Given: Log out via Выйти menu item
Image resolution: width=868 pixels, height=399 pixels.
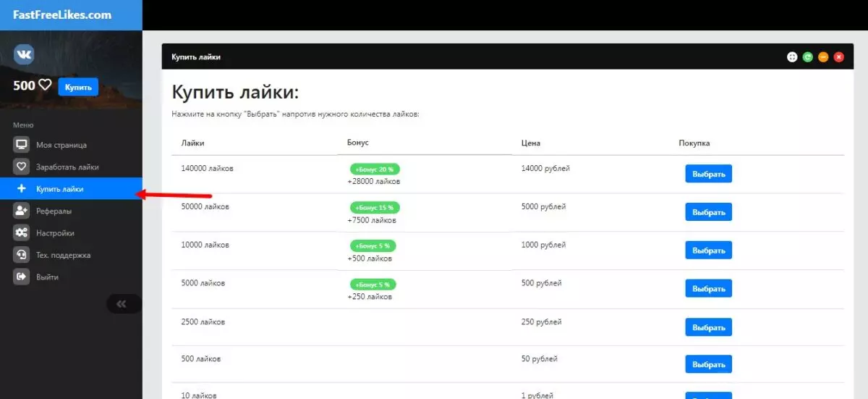Looking at the screenshot, I should (71, 277).
